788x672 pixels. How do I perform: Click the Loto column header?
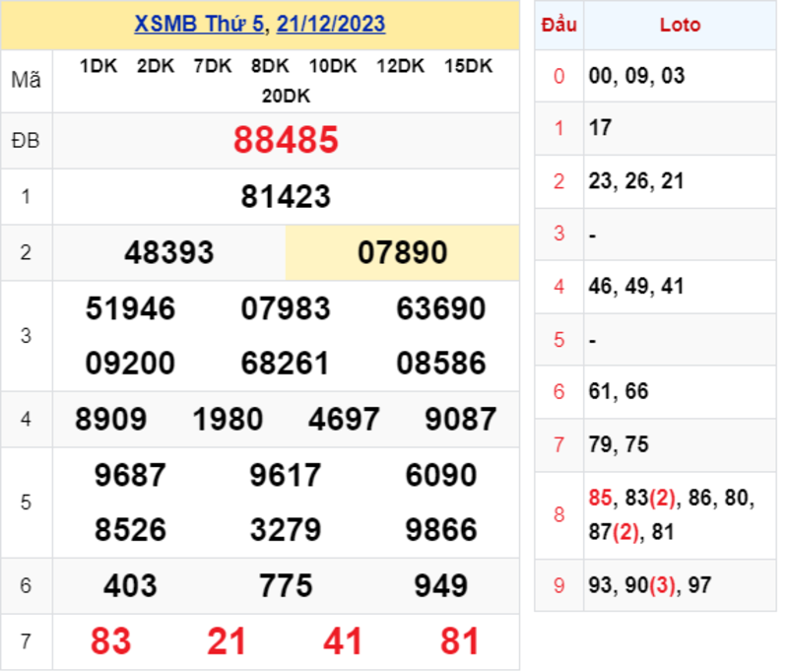point(680,26)
